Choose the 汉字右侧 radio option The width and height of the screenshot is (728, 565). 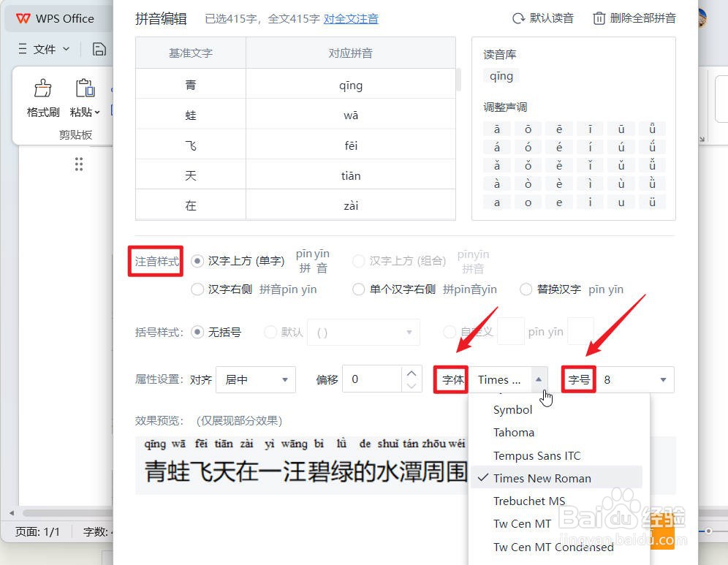coord(197,289)
